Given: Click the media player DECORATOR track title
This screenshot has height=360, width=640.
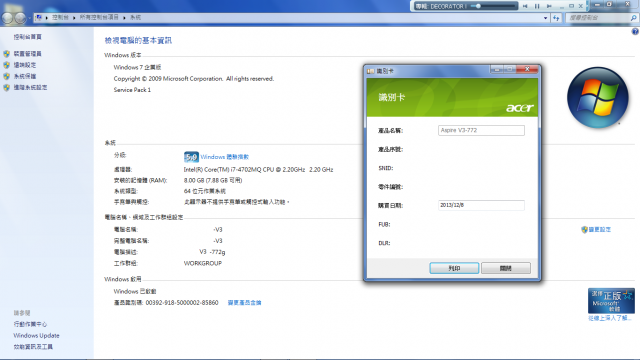Looking at the screenshot, I should [440, 6].
